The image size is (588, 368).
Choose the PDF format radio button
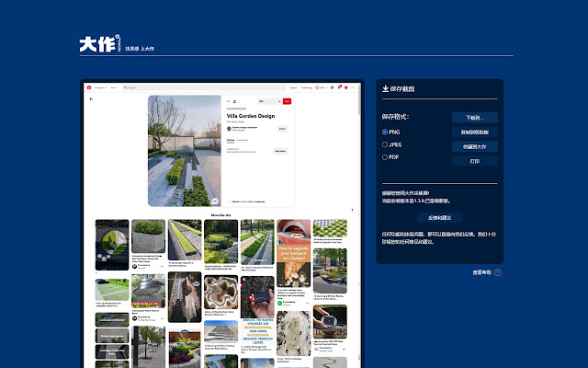385,157
